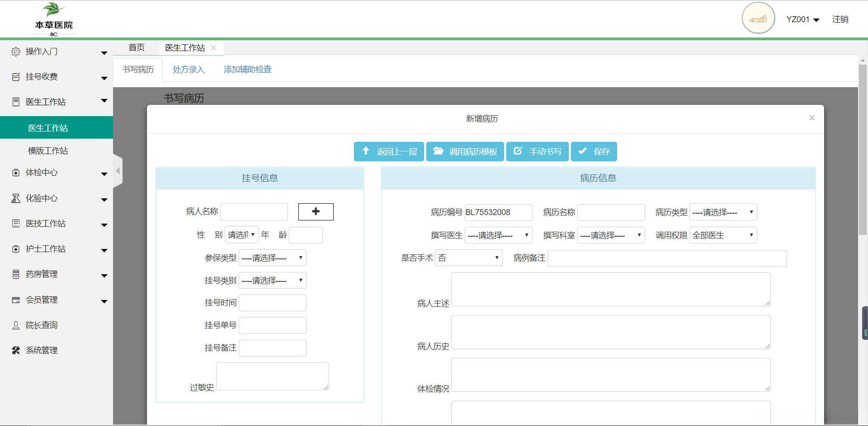868x426 pixels.
Task: Open the 性别 selection dropdown
Action: click(241, 234)
